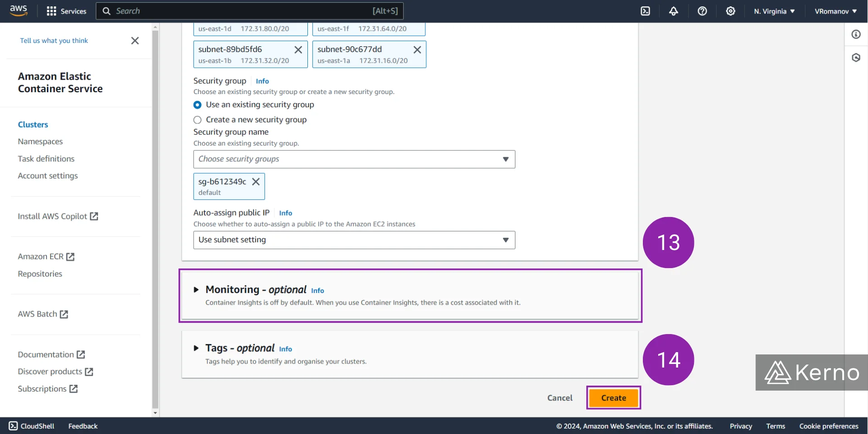The width and height of the screenshot is (868, 434).
Task: Open the AWS Batch sidebar link
Action: point(38,314)
